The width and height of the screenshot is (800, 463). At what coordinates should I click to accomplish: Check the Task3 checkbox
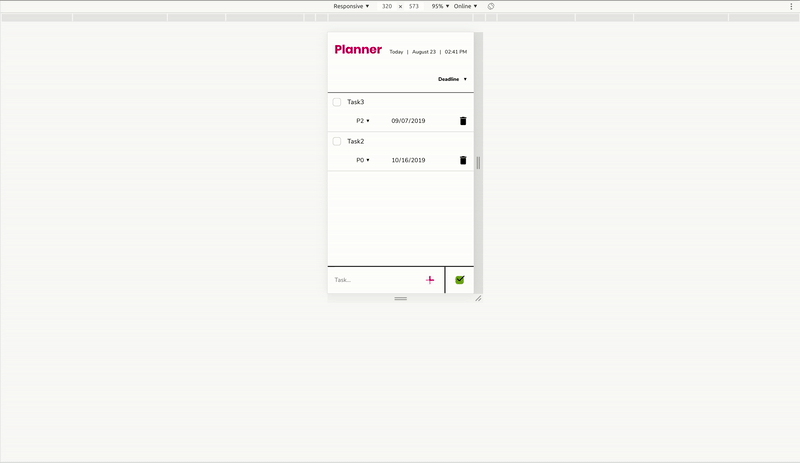coord(337,102)
